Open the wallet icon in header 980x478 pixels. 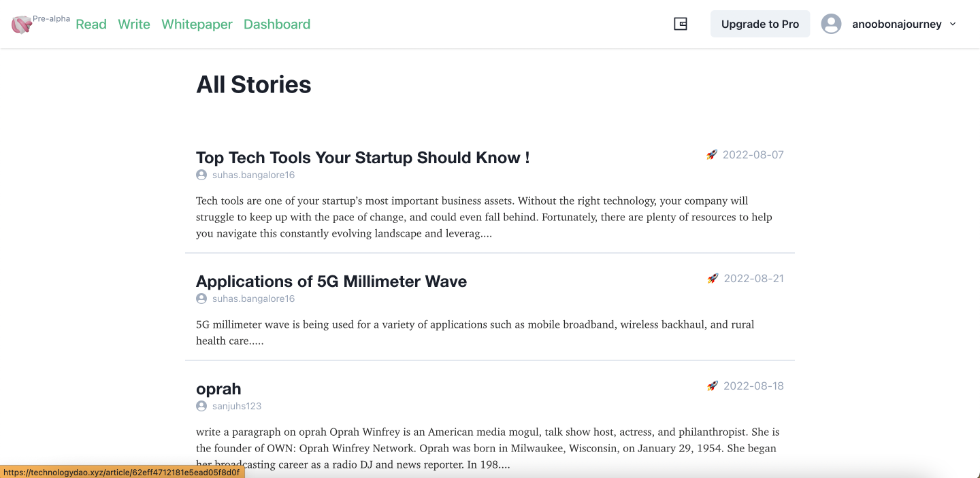click(x=681, y=24)
